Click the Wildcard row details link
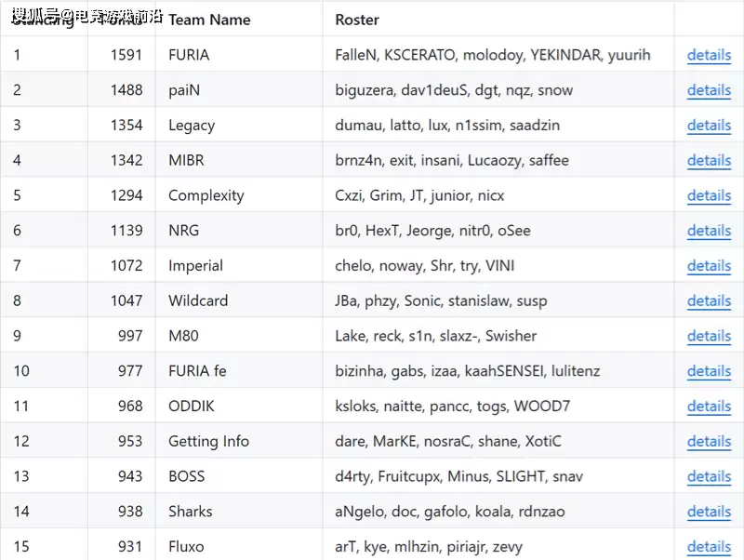Image resolution: width=744 pixels, height=560 pixels. point(709,301)
